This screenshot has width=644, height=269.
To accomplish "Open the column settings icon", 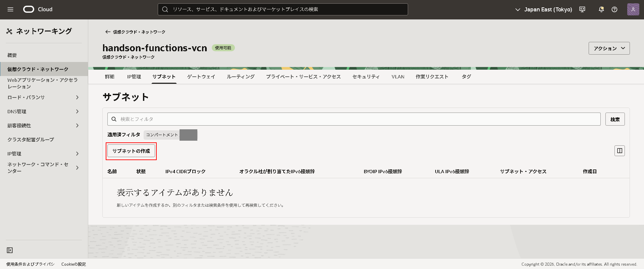I will click(x=620, y=151).
